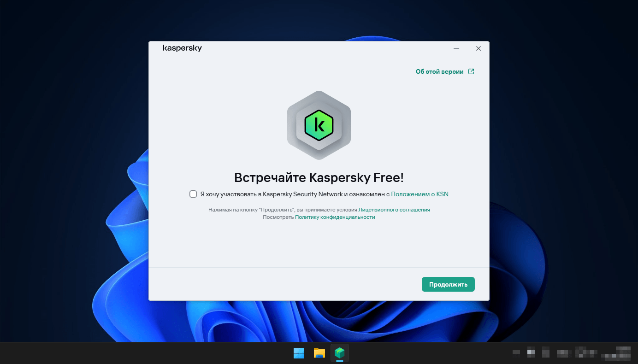Close the Kaspersky installer window
The image size is (638, 364).
click(x=478, y=48)
